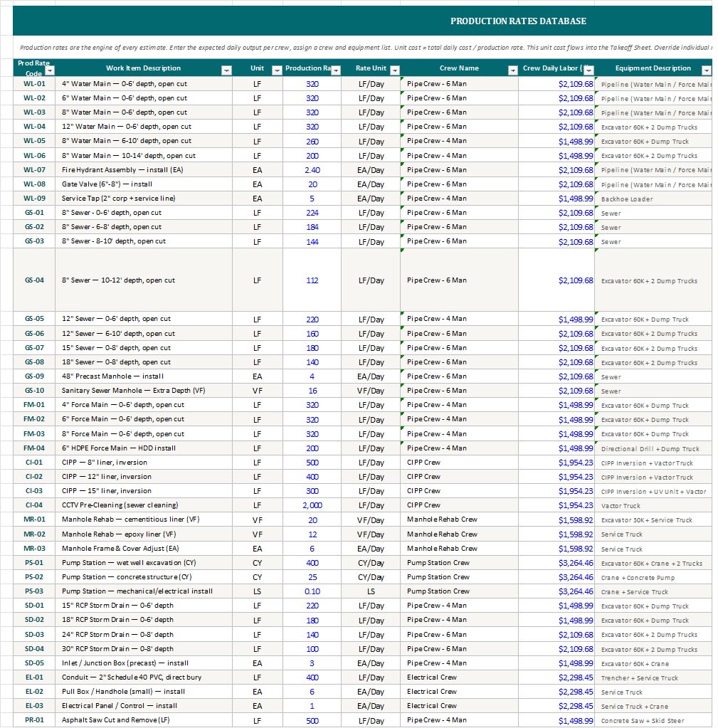
Task: Click the 0.10 production rate value
Action: click(x=312, y=591)
